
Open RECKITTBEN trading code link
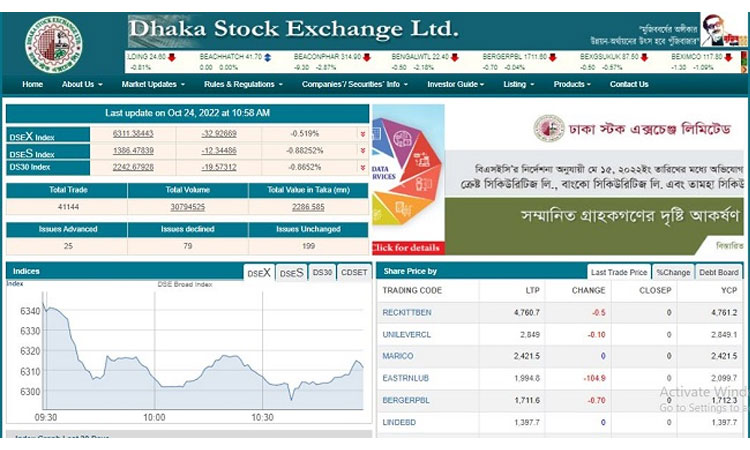click(x=407, y=313)
